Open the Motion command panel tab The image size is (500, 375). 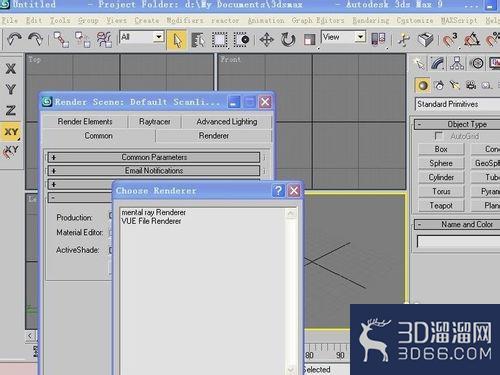(x=477, y=63)
